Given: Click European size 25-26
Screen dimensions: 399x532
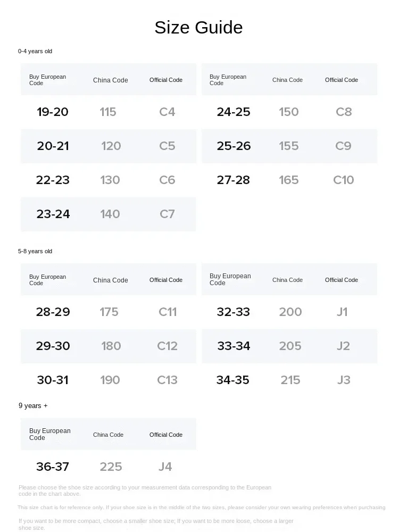Looking at the screenshot, I should pyautogui.click(x=233, y=146).
